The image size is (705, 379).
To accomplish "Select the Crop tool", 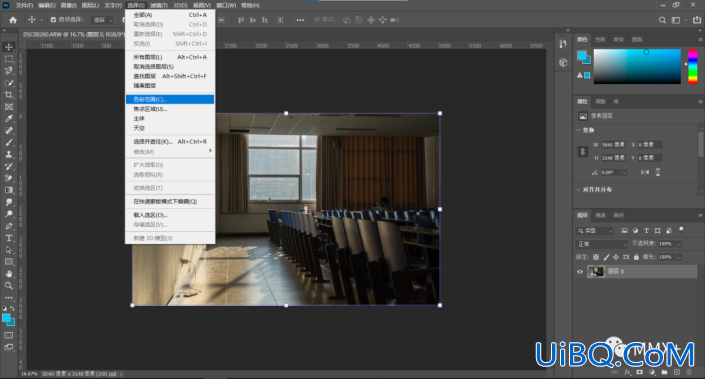I will pyautogui.click(x=9, y=94).
